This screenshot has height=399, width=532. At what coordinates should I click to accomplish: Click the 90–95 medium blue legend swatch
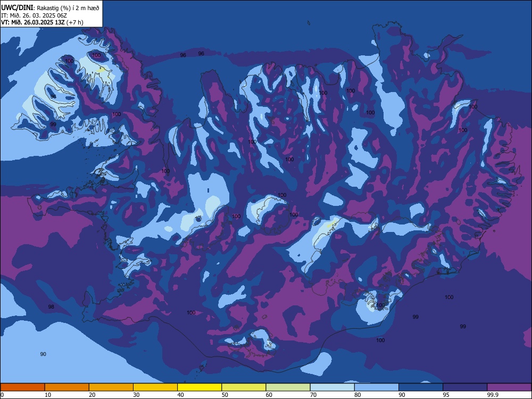point(421,387)
